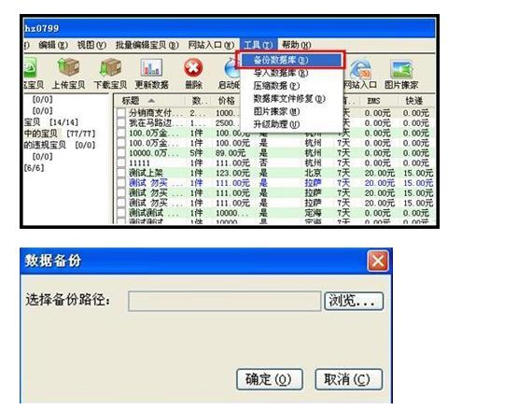Click the 下载宝贝 download toolbar icon
Viewport: 532px width, 410px height.
coord(110,67)
